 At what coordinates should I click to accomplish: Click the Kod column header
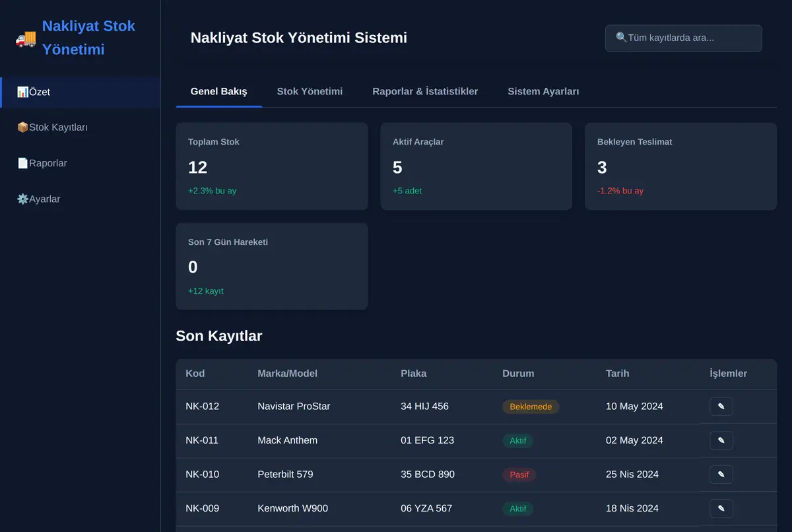195,374
